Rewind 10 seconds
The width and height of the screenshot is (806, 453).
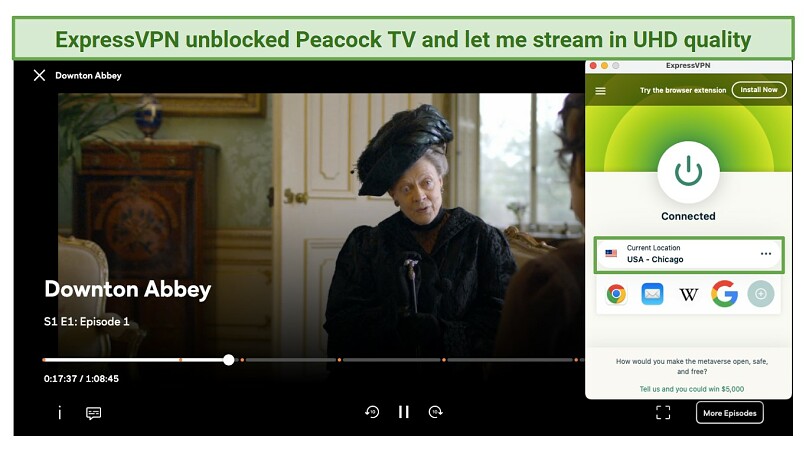tap(372, 412)
